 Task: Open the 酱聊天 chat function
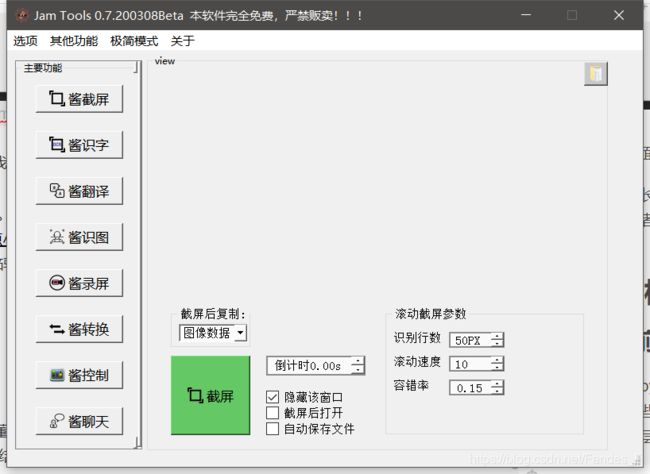(x=79, y=421)
